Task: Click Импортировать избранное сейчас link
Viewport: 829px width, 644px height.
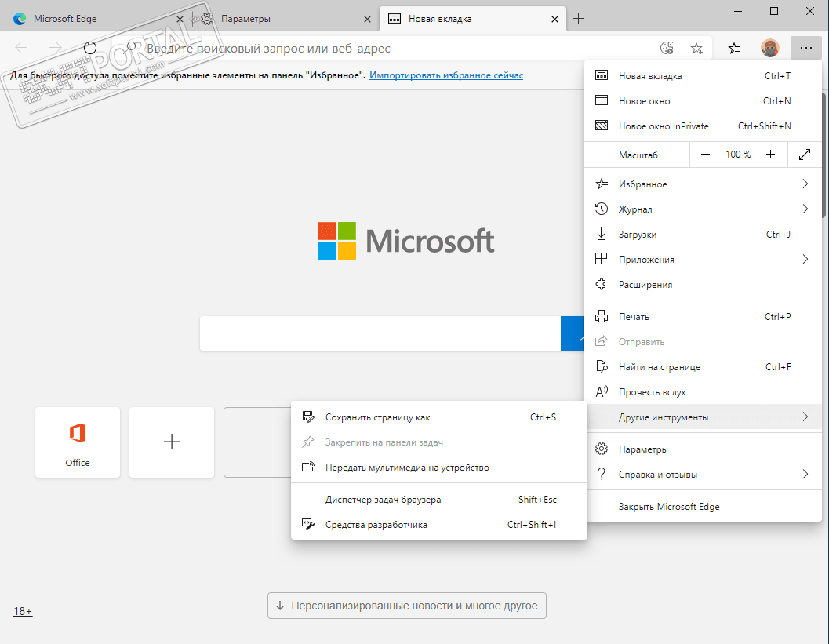Action: 446,75
